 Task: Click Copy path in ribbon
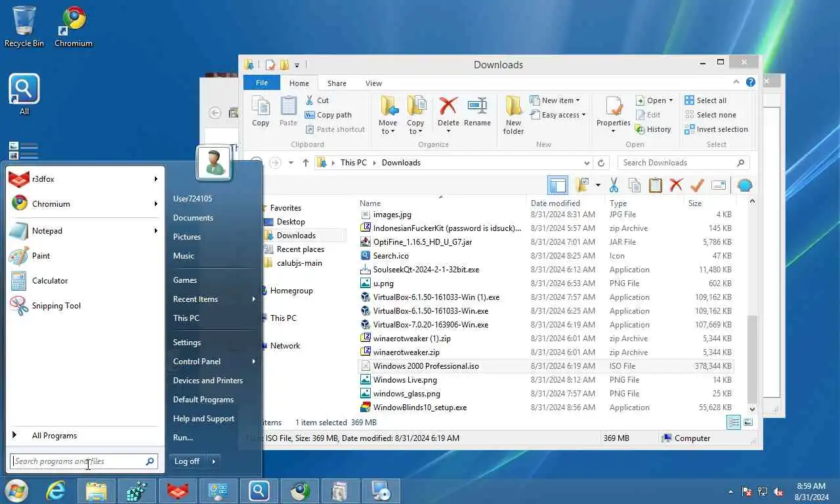tap(328, 115)
